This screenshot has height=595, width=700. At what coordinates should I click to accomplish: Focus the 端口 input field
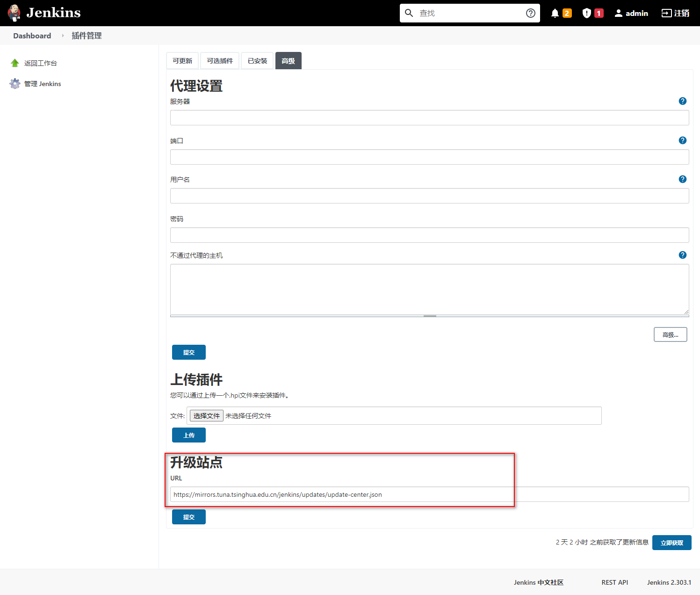pos(430,157)
